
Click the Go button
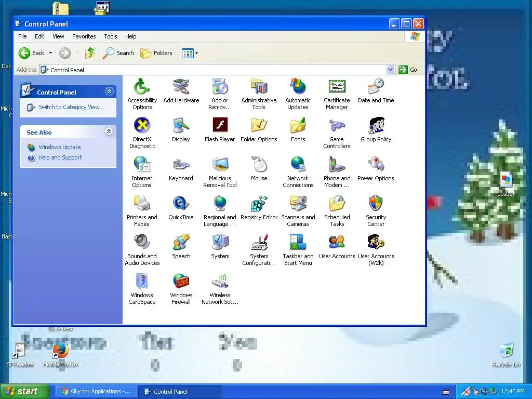pyautogui.click(x=408, y=70)
